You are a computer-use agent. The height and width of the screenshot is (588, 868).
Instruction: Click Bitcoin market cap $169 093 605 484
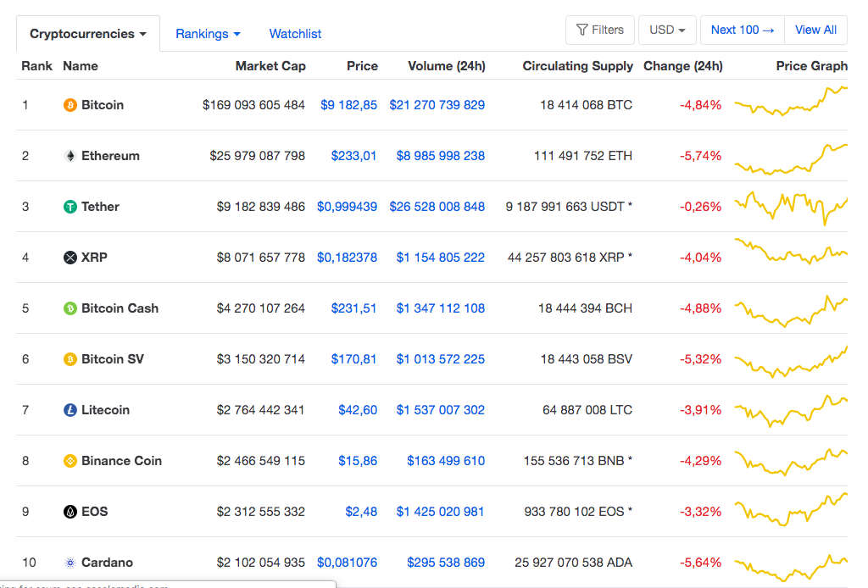pyautogui.click(x=253, y=105)
